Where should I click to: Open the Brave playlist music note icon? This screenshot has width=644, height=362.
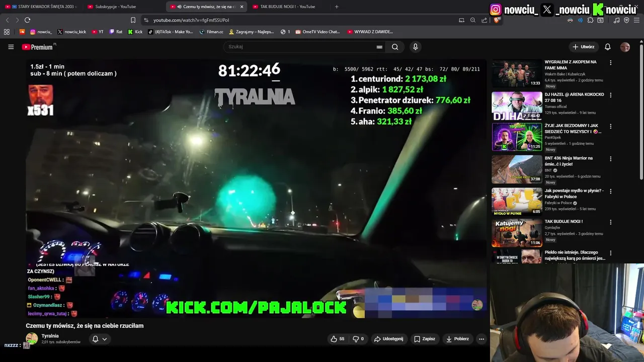click(616, 20)
